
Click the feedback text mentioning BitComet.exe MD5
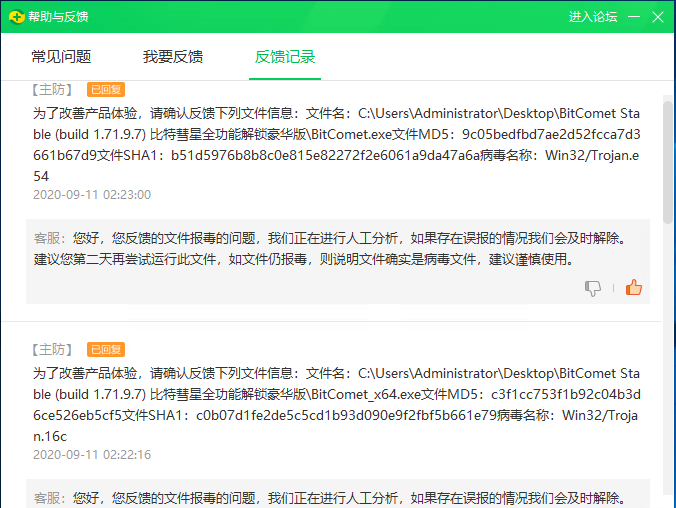click(337, 145)
